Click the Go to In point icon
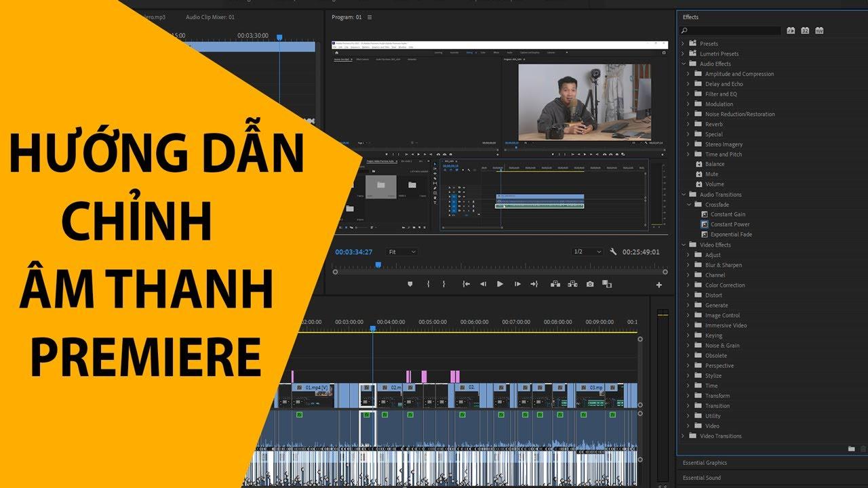 (x=466, y=284)
